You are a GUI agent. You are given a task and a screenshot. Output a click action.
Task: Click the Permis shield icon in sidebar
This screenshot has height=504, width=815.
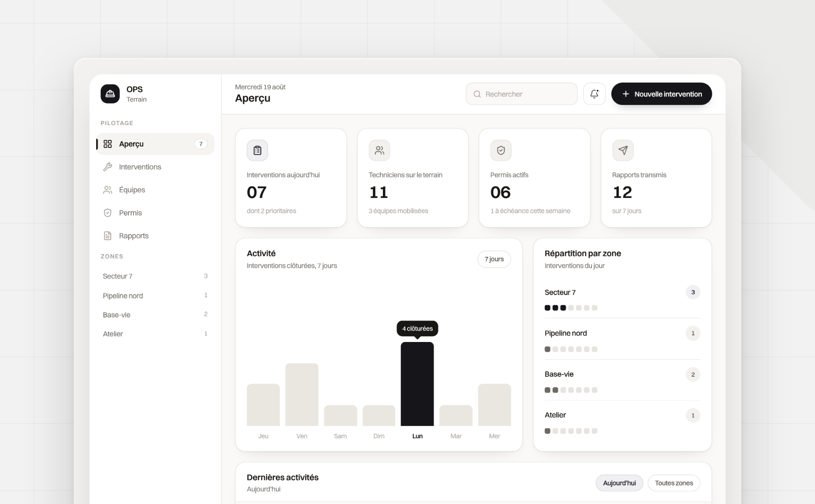(108, 213)
